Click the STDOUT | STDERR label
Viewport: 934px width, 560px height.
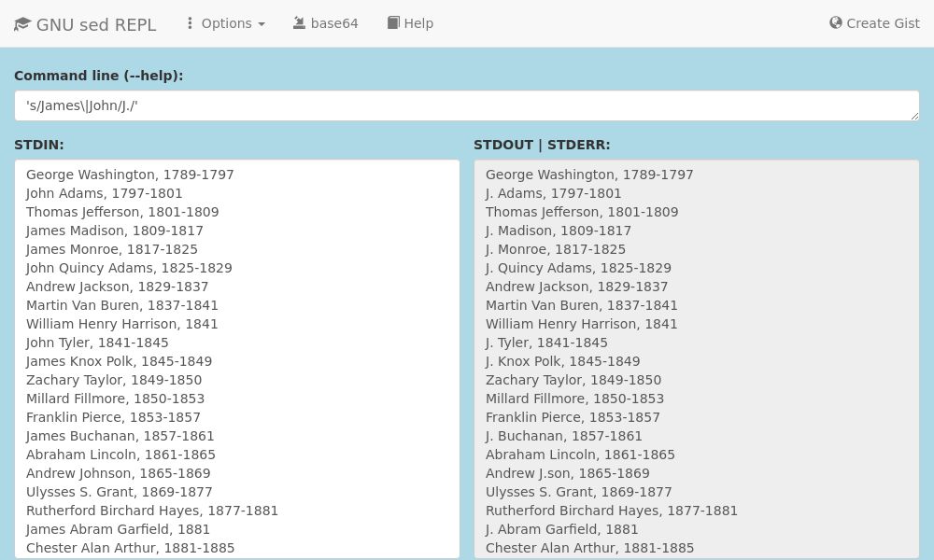tap(542, 145)
